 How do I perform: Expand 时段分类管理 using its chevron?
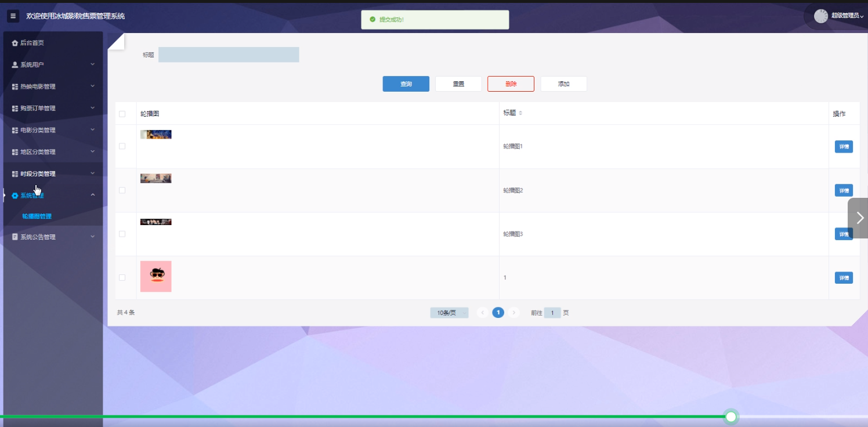tap(93, 173)
